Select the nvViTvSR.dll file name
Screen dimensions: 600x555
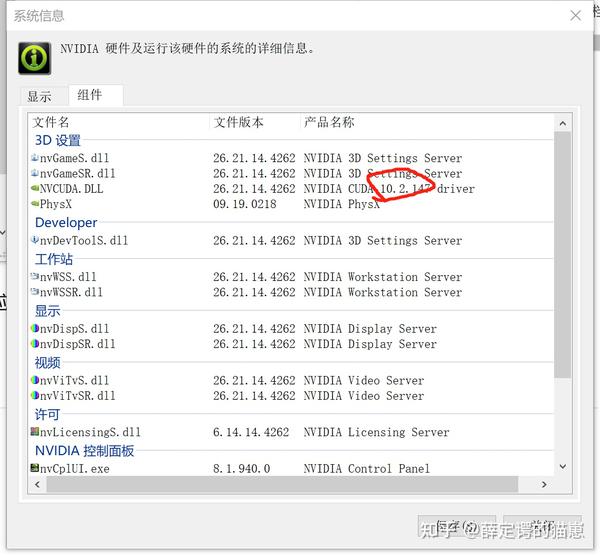78,395
